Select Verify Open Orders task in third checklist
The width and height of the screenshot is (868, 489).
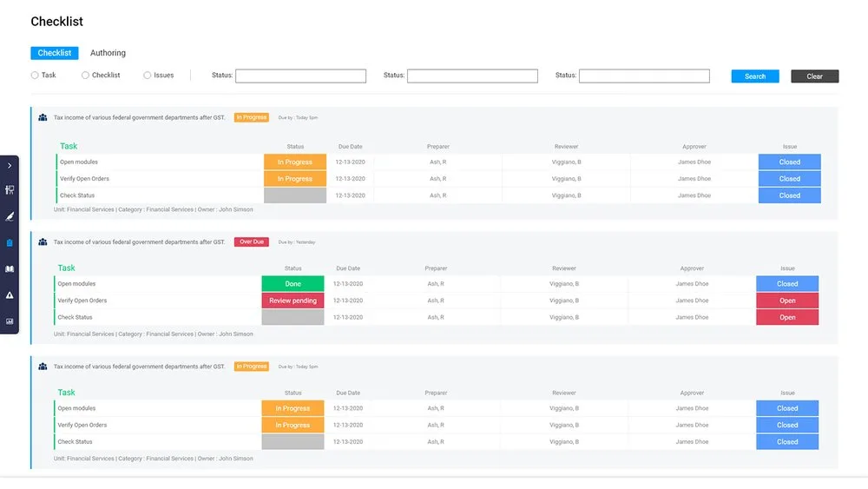point(82,426)
